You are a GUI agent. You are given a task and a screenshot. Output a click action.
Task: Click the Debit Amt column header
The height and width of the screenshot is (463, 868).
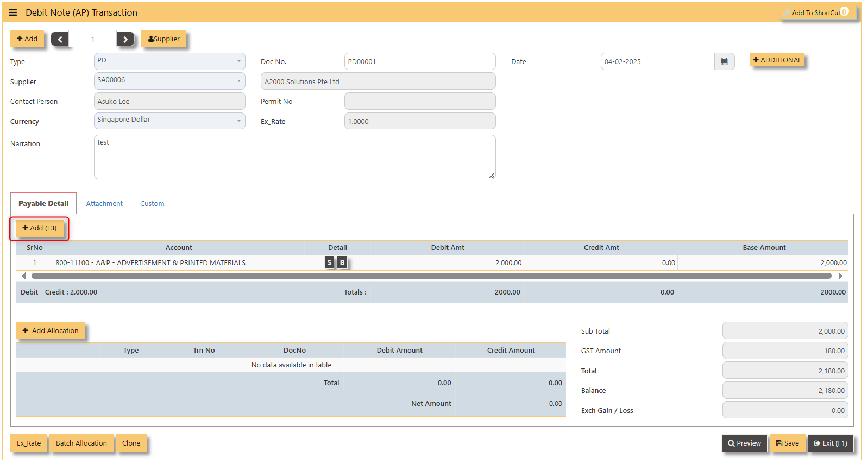448,247
